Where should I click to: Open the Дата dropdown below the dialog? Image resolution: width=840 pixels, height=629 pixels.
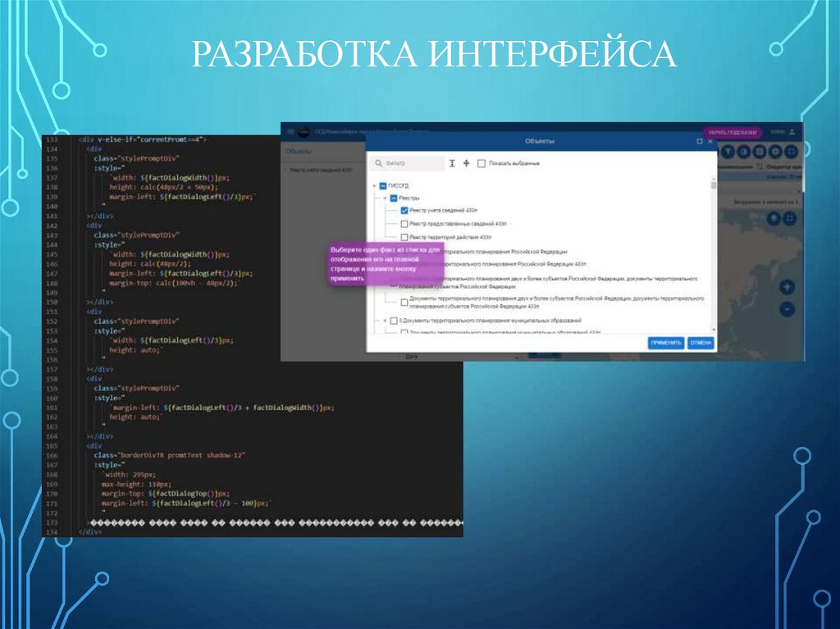[x=463, y=357]
